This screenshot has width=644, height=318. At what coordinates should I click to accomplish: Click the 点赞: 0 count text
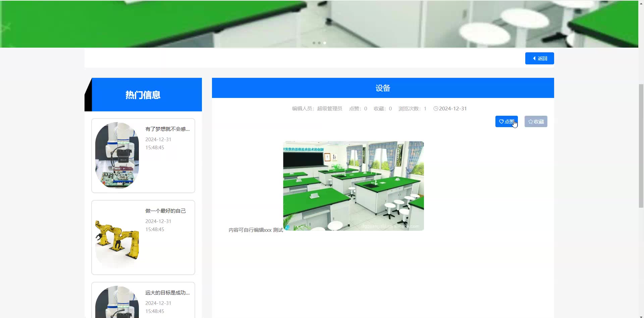tap(358, 109)
